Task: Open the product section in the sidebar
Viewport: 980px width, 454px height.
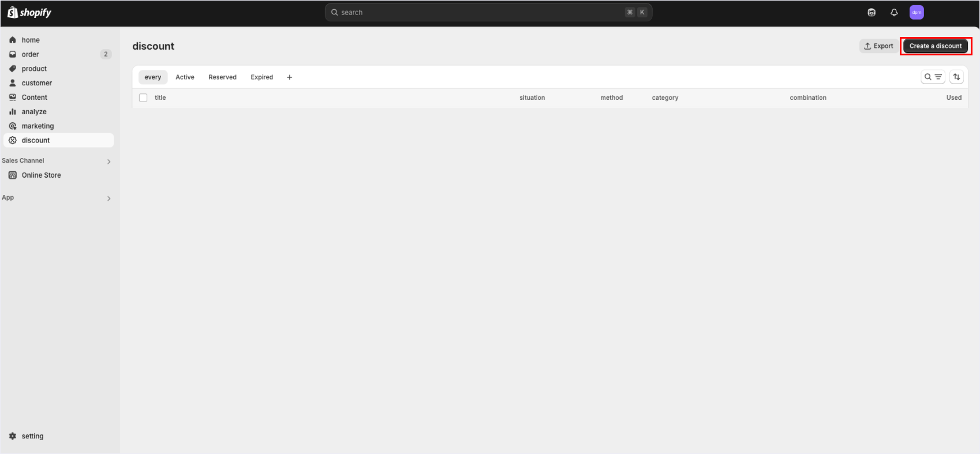Action: [x=58, y=69]
